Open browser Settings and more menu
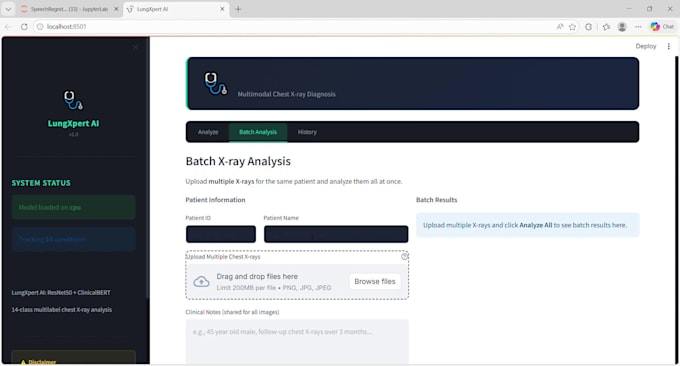The width and height of the screenshot is (680, 366). tap(638, 26)
